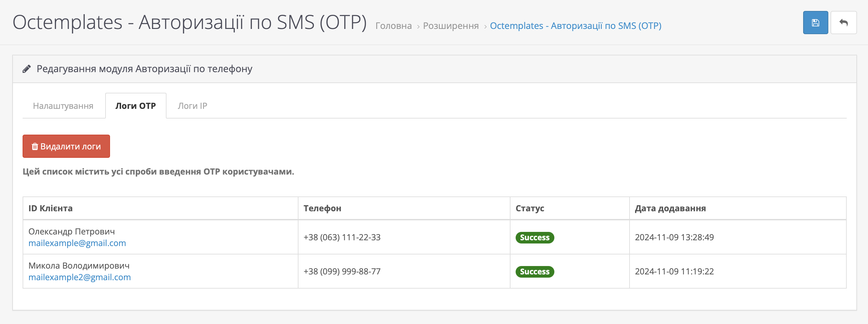This screenshot has height=324, width=868.
Task: Click the pencil icon beside panel heading
Action: pyautogui.click(x=26, y=69)
